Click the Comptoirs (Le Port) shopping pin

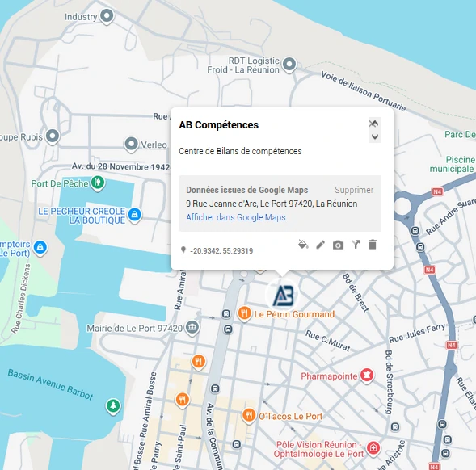pyautogui.click(x=40, y=248)
